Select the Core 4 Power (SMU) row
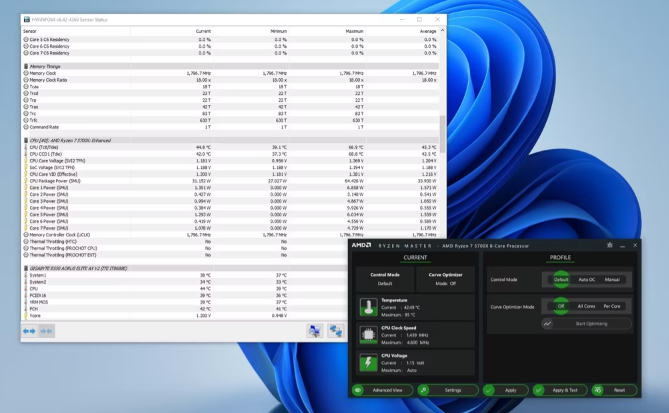Image resolution: width=669 pixels, height=413 pixels. point(230,208)
